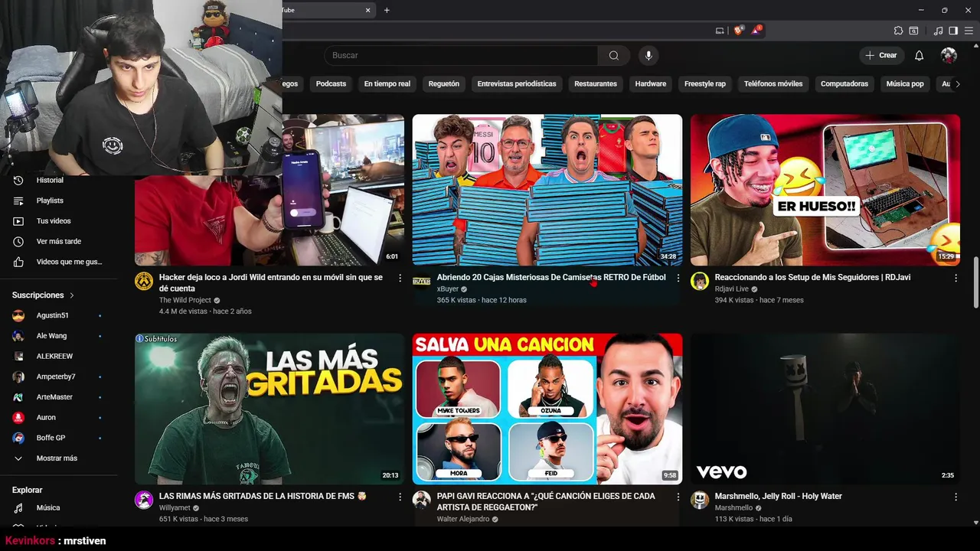Play the ER HUESO setup reaction thumbnail
Viewport: 980px width, 551px height.
click(825, 190)
